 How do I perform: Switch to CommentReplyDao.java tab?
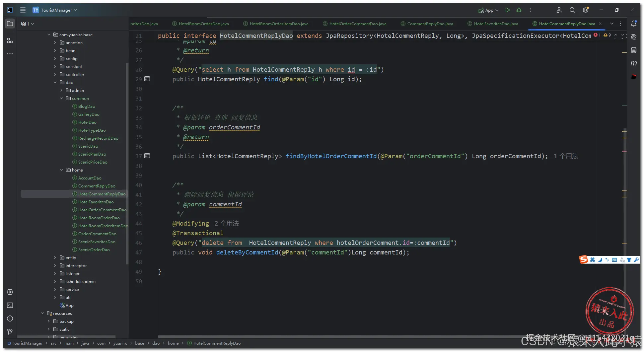click(427, 24)
